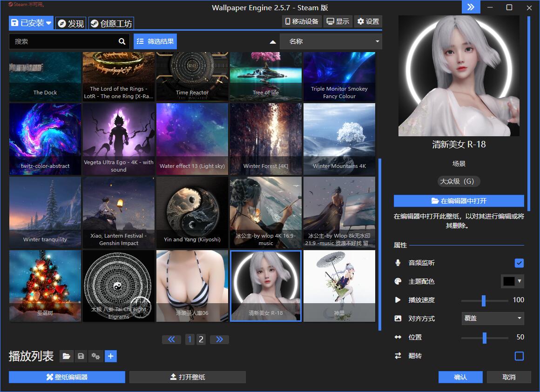Click the flip swap arrows icon
Viewport: 540px width, 392px height.
(398, 356)
